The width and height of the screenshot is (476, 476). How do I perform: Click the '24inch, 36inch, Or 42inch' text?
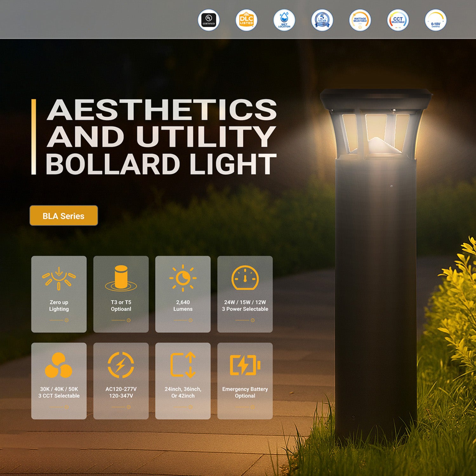pyautogui.click(x=183, y=393)
